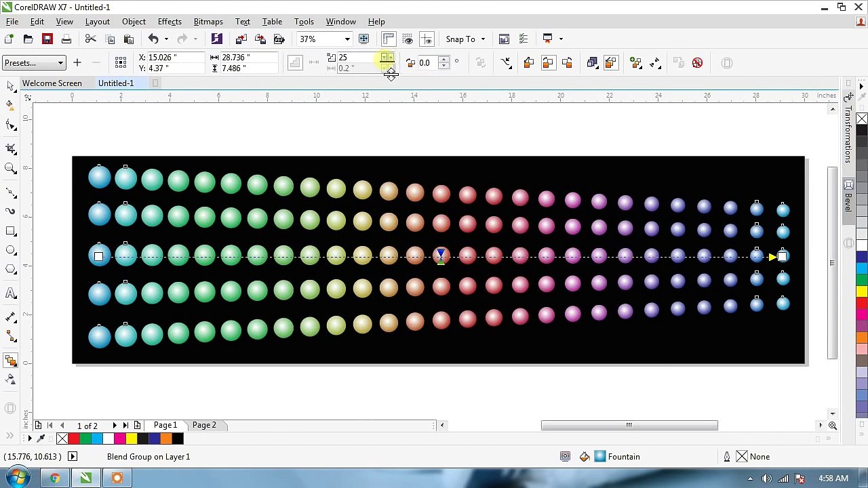Open the Undo history dropdown arrow
The height and width of the screenshot is (488, 868).
166,39
